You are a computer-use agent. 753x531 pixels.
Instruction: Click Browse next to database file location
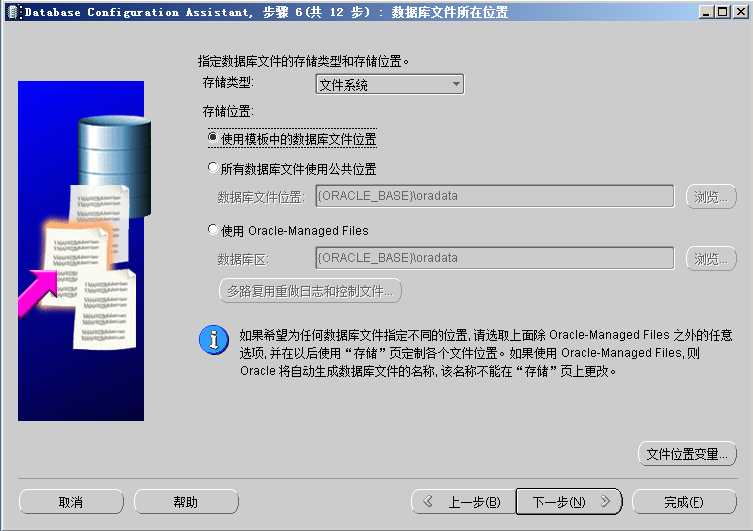click(x=711, y=196)
